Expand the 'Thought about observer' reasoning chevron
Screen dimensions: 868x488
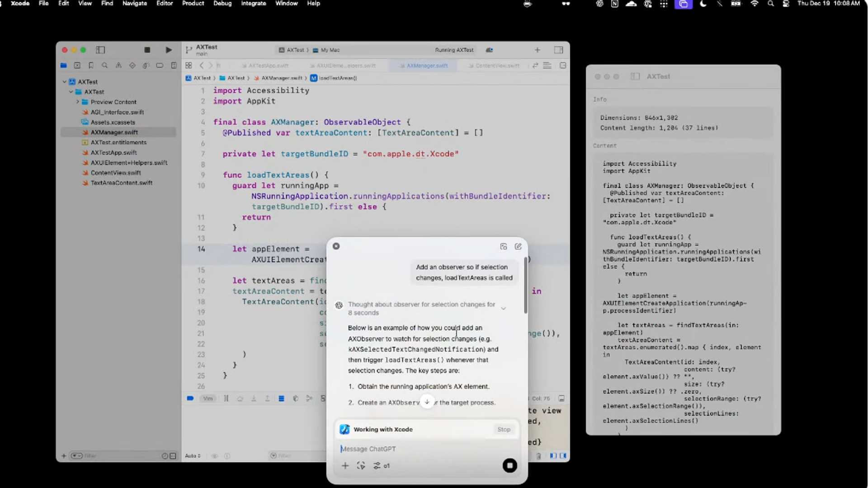point(503,308)
